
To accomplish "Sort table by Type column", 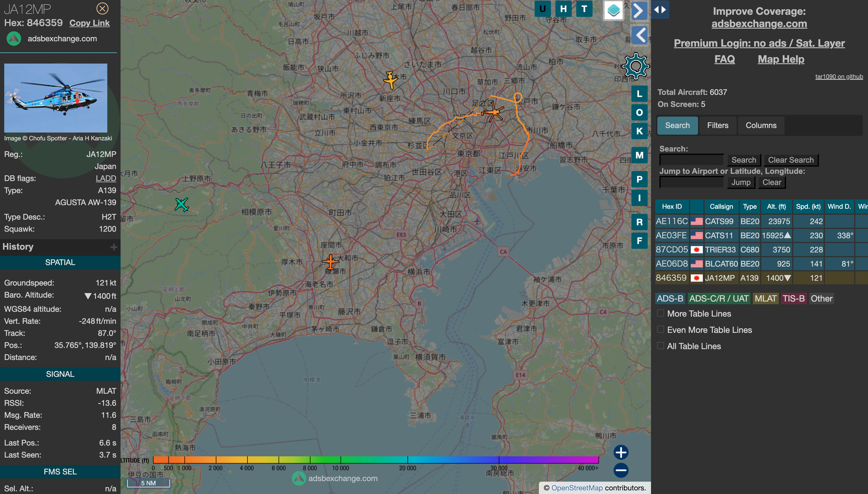I will [x=750, y=207].
